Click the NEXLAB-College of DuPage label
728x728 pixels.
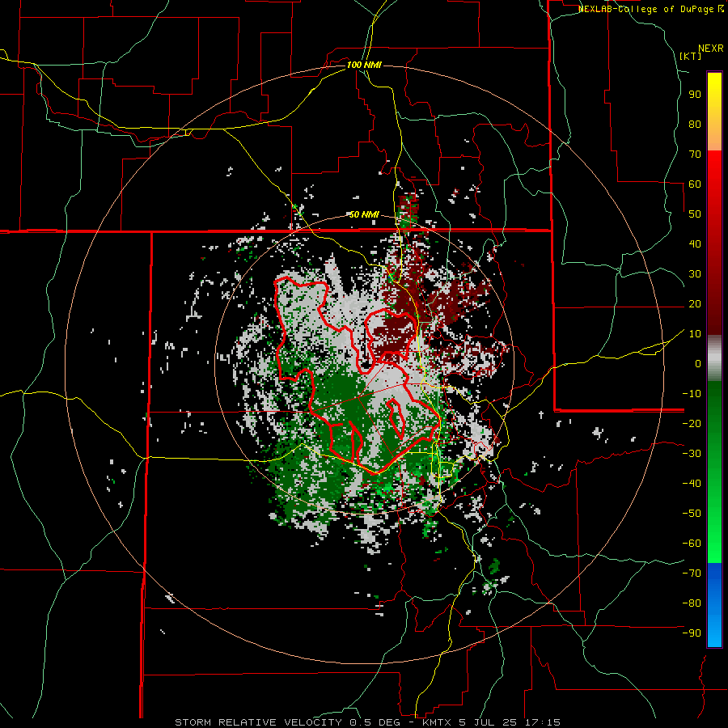(650, 9)
